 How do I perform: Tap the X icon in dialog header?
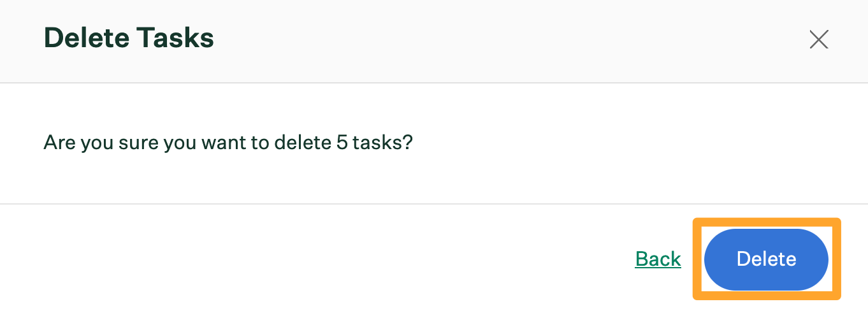pos(818,40)
